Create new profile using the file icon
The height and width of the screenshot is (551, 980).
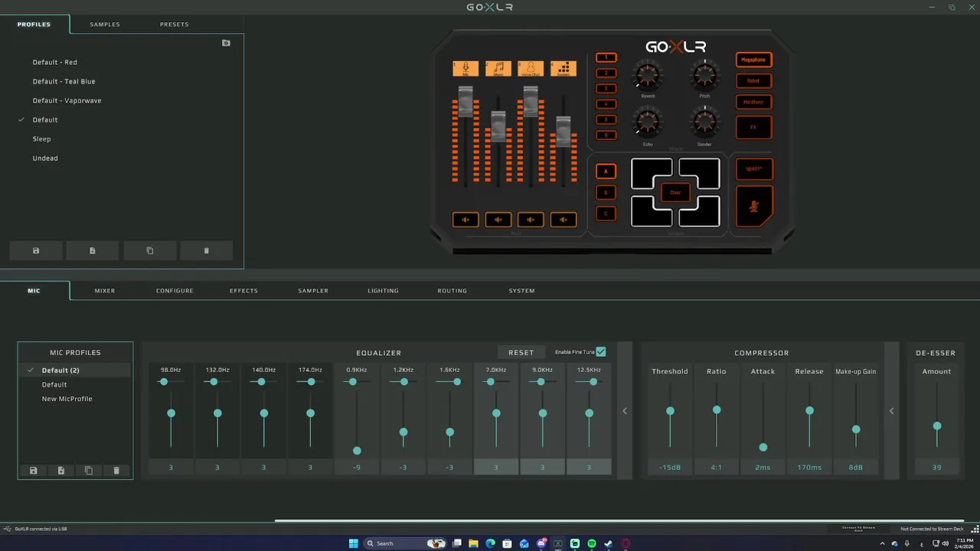93,250
